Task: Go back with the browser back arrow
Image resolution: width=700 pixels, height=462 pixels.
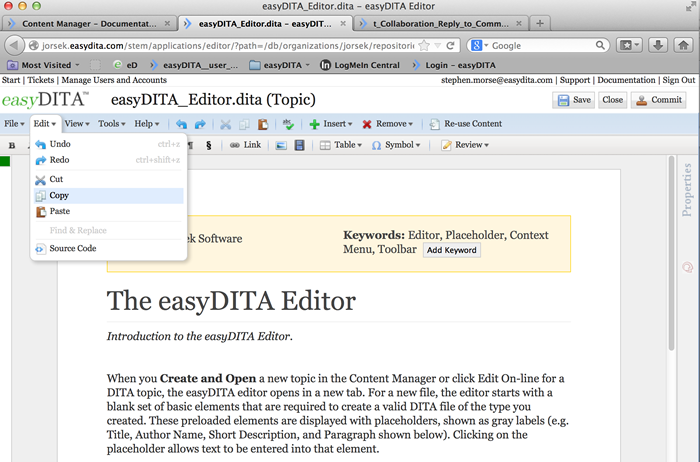Action: (14, 45)
